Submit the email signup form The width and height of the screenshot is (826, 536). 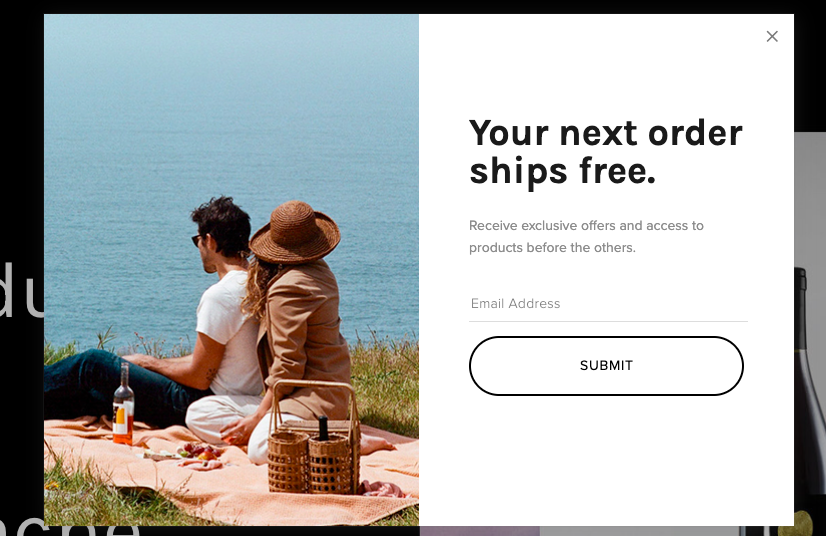click(606, 366)
